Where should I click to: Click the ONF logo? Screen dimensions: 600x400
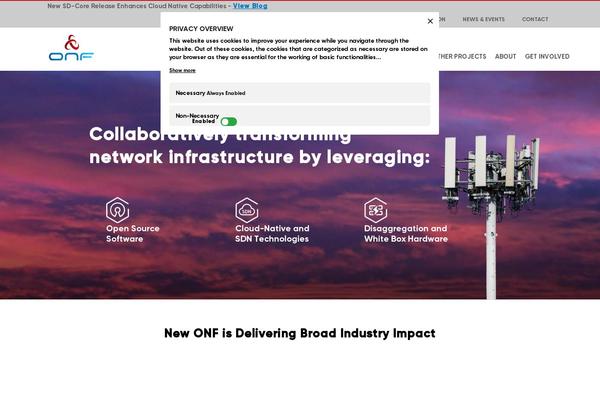coord(71,48)
